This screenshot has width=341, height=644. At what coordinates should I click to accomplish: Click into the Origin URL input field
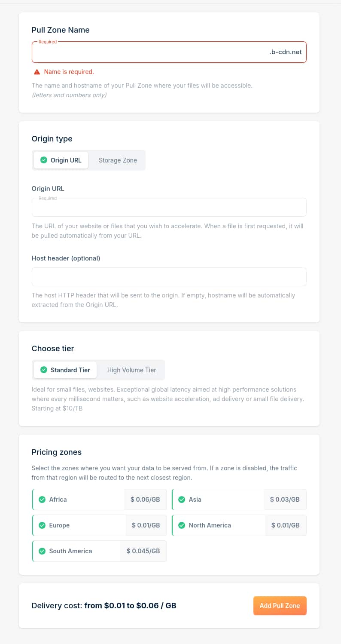(x=169, y=207)
